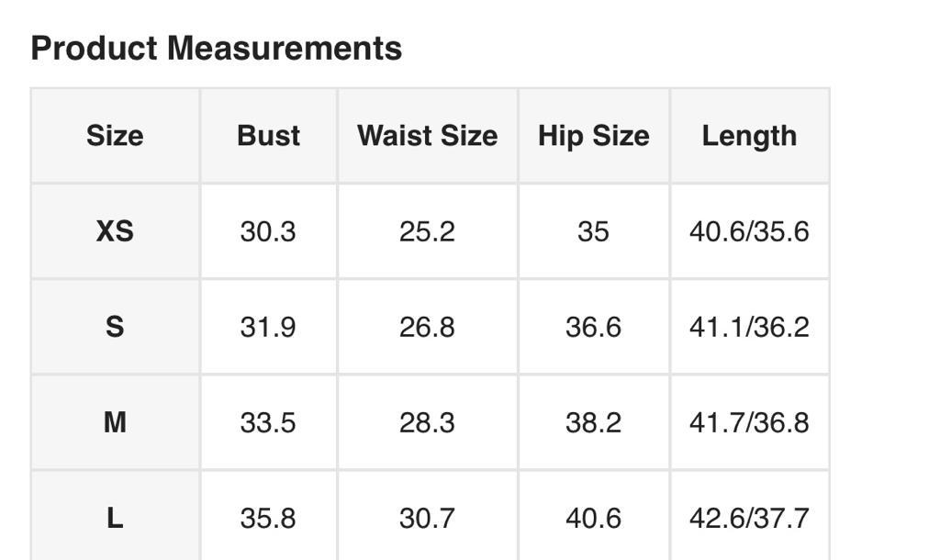
Task: Click L bust value 35.8
Action: (x=268, y=518)
